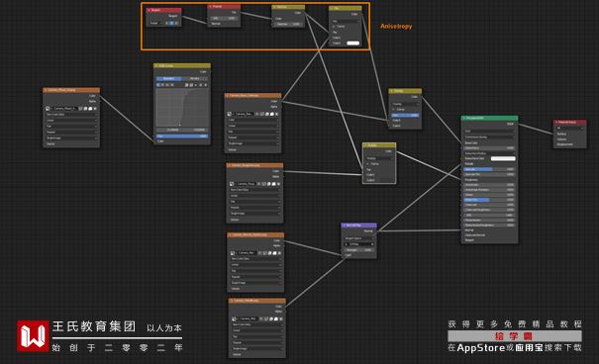The width and height of the screenshot is (599, 364).
Task: Collapse the Principled BSDF node header arrow
Action: [x=464, y=119]
